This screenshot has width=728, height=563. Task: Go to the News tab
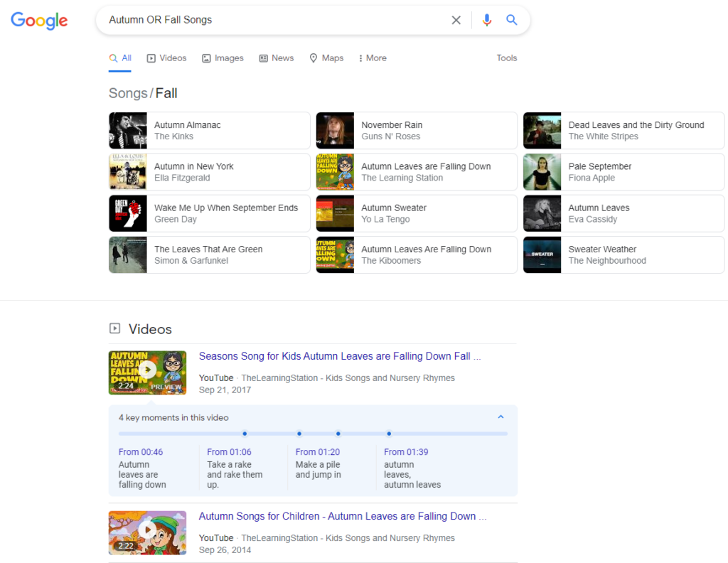276,58
